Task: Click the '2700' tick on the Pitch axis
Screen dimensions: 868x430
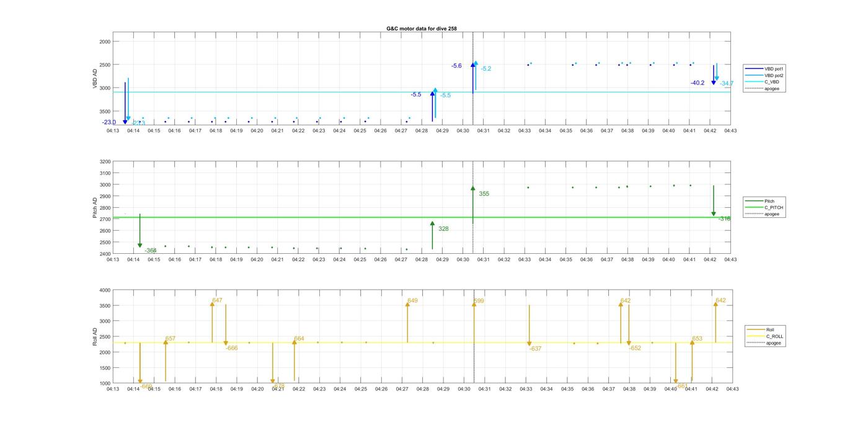Action: click(105, 220)
